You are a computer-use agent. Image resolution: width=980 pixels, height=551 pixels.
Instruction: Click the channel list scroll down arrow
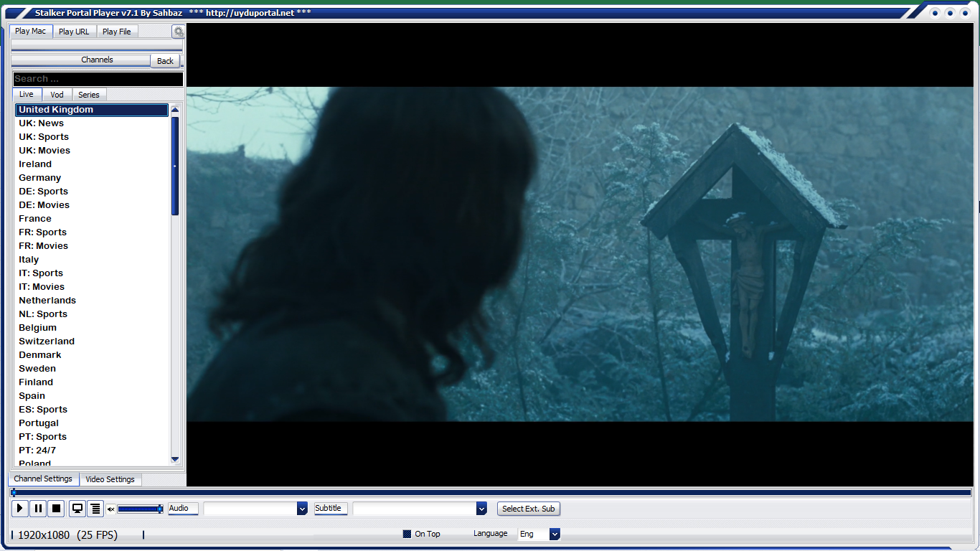click(x=175, y=459)
